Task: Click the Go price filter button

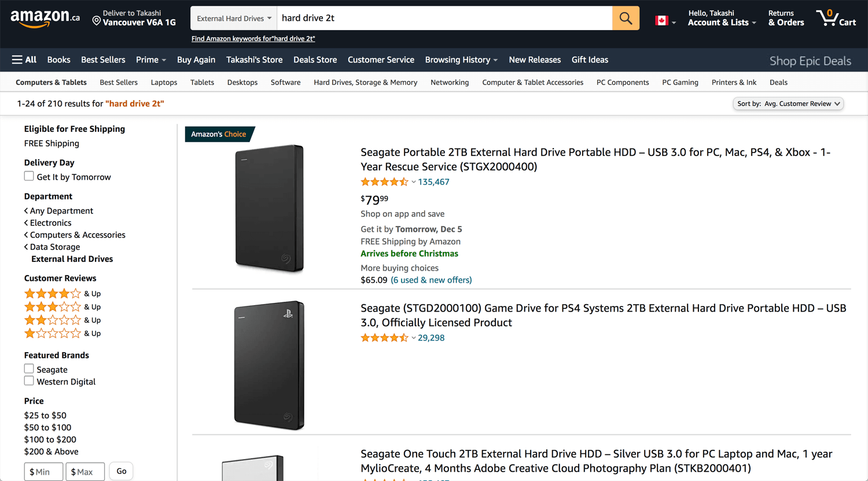Action: (x=122, y=471)
